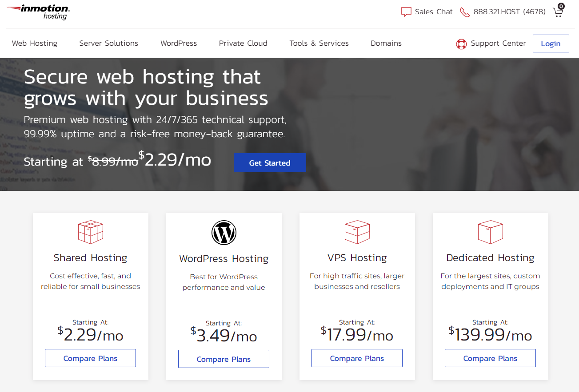Open the Server Solutions menu
This screenshot has width=579, height=392.
[x=109, y=44]
